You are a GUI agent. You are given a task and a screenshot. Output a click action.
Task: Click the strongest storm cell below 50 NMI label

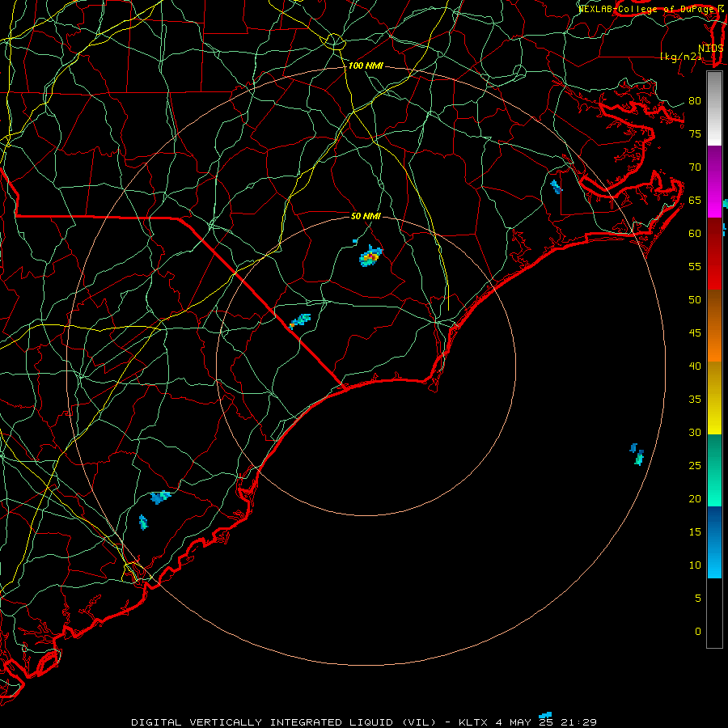click(x=370, y=256)
